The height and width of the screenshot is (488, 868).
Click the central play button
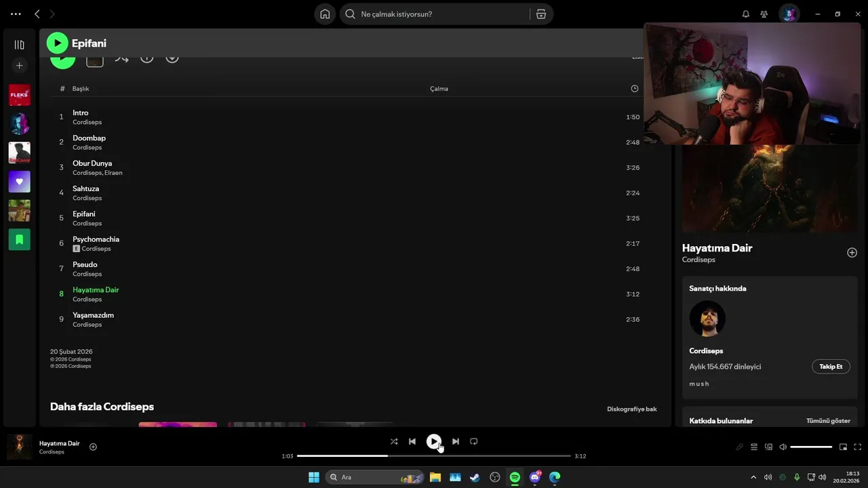click(433, 441)
